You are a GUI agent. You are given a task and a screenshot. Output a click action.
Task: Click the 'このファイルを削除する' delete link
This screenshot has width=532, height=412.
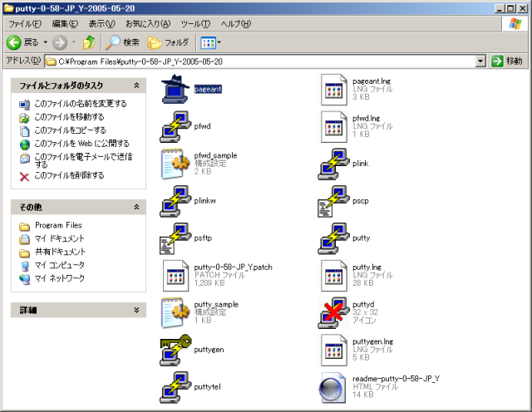(x=68, y=175)
